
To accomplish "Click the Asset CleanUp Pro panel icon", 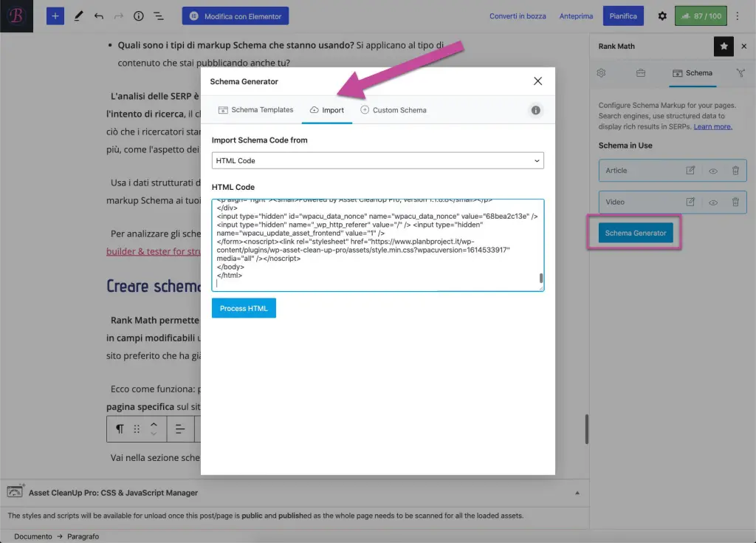I will pos(15,491).
